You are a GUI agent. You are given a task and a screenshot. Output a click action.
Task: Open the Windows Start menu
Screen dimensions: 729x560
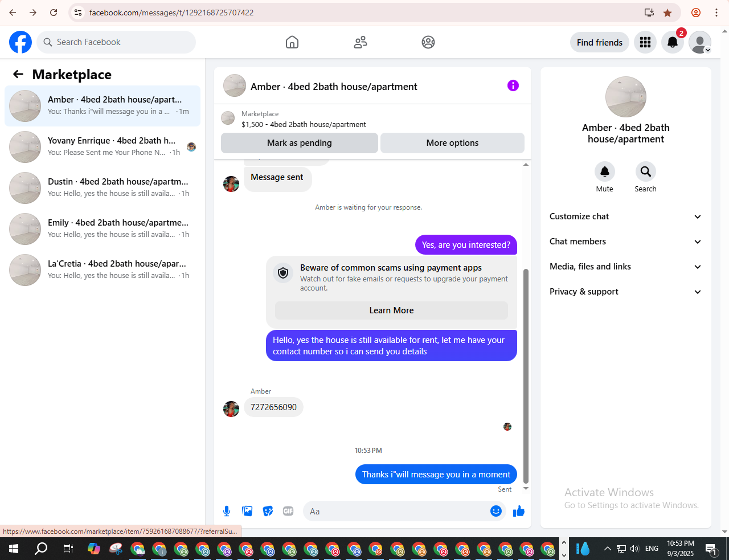14,549
